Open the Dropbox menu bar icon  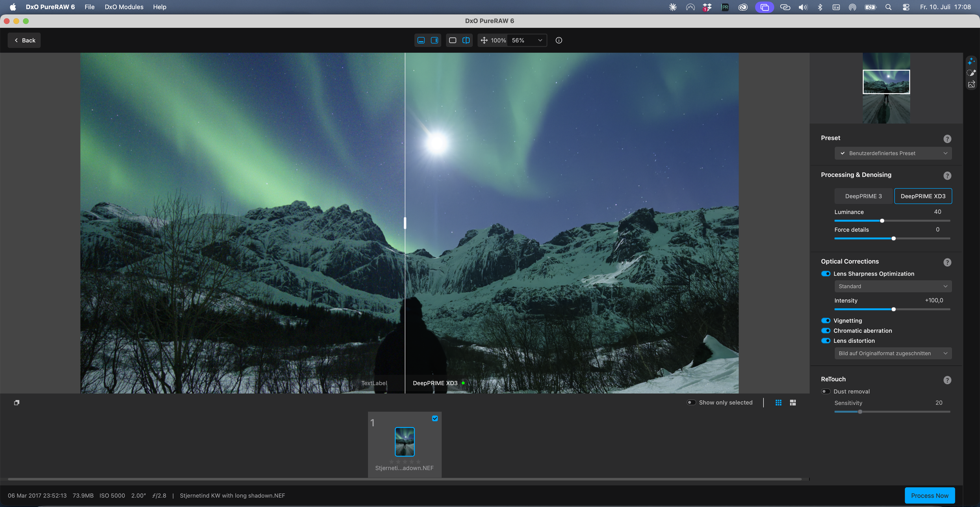click(x=707, y=7)
